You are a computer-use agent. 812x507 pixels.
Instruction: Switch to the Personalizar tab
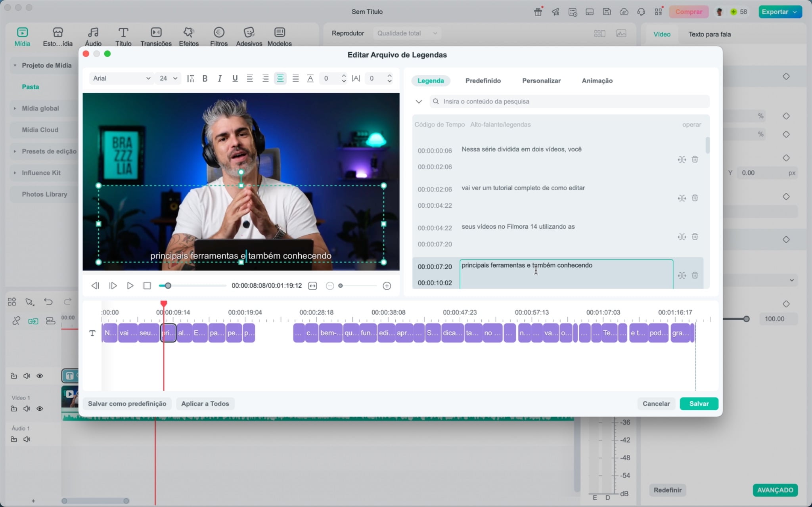(x=541, y=81)
